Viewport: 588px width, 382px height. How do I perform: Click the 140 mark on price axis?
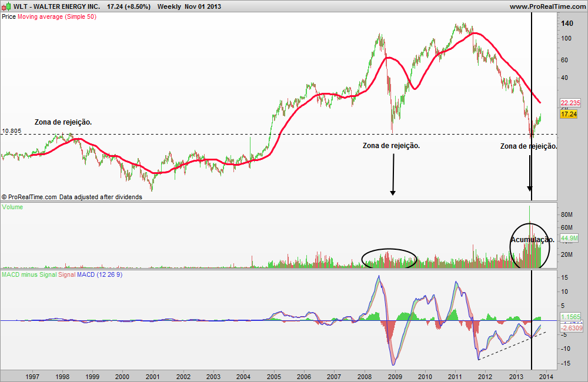pos(567,24)
